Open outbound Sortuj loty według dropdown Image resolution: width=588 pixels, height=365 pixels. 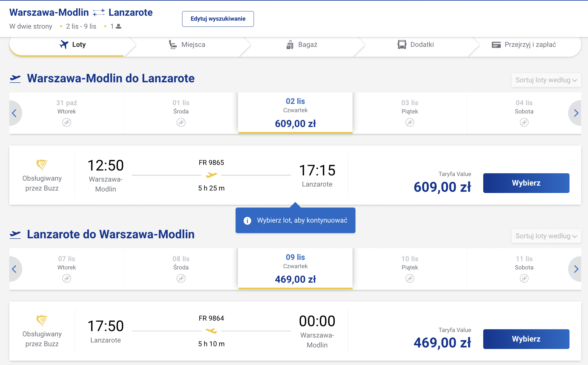tap(546, 80)
